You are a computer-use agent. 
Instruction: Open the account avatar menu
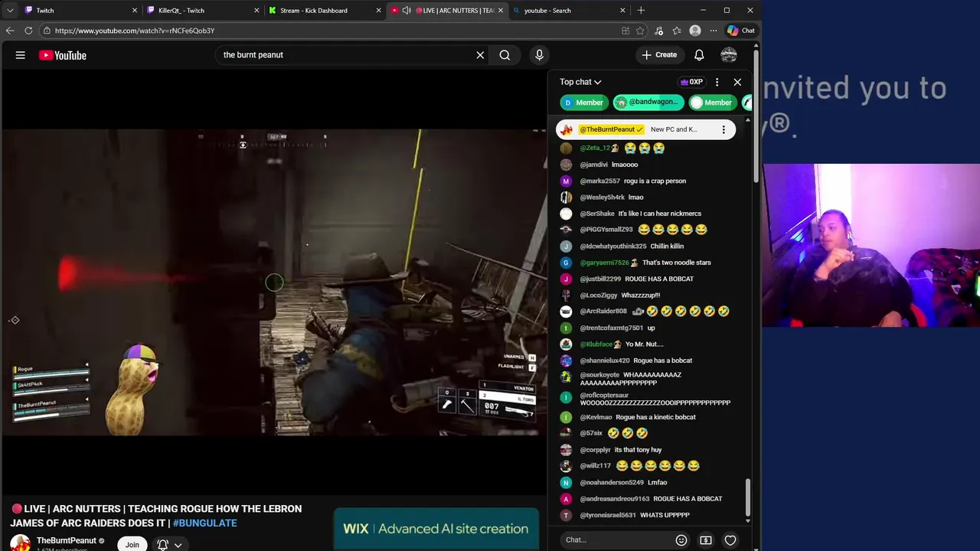point(729,55)
